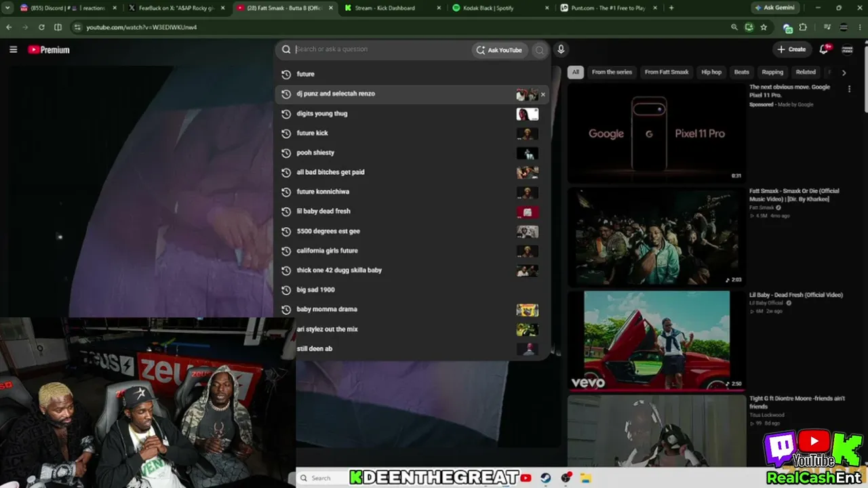Open the Google Pixel 11 Pro ad thumbnail

tap(656, 133)
